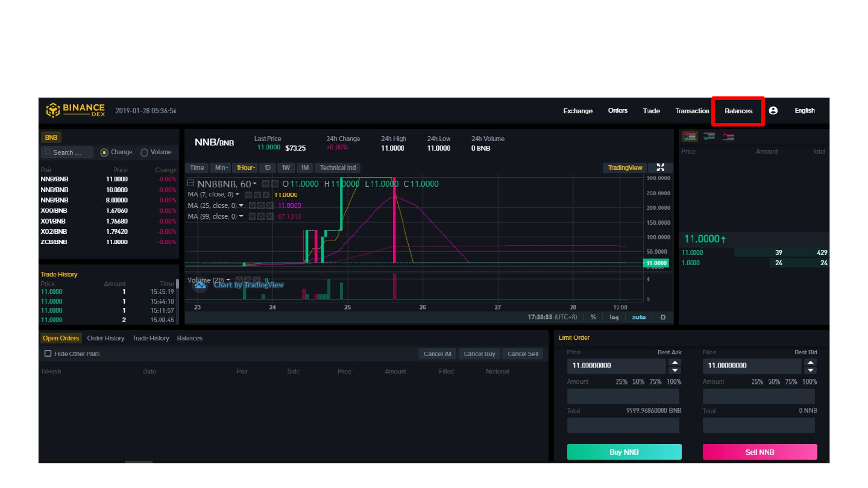Go to Exchange in top navigation
Screen dimensions: 868x488
tap(577, 111)
